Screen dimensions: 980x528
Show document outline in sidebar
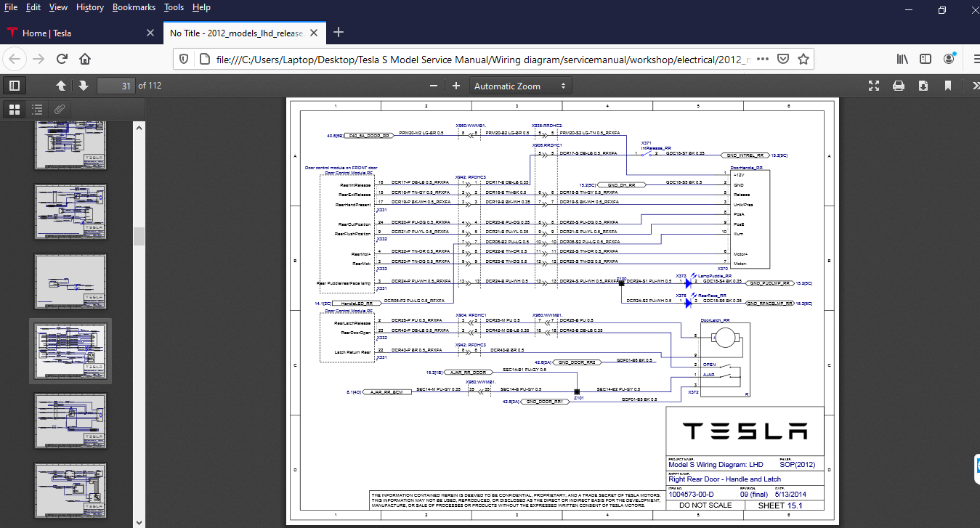coord(37,110)
